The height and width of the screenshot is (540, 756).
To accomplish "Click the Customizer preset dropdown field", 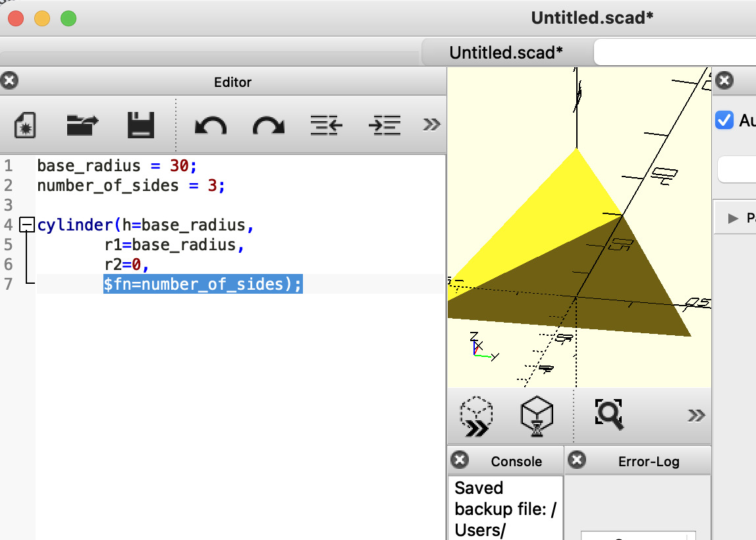I will [x=737, y=169].
